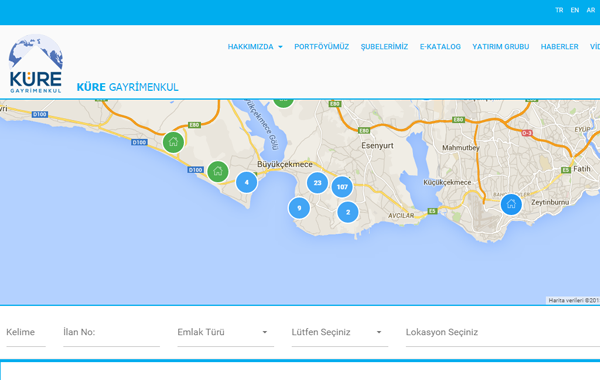Viewport: 600px width, 380px height.
Task: Open the Emlak Türü dropdown
Action: click(x=225, y=332)
